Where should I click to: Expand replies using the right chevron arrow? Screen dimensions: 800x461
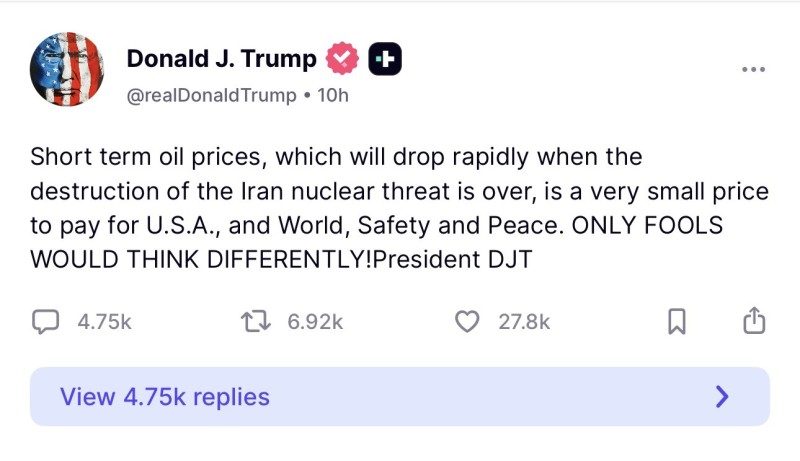pos(722,397)
